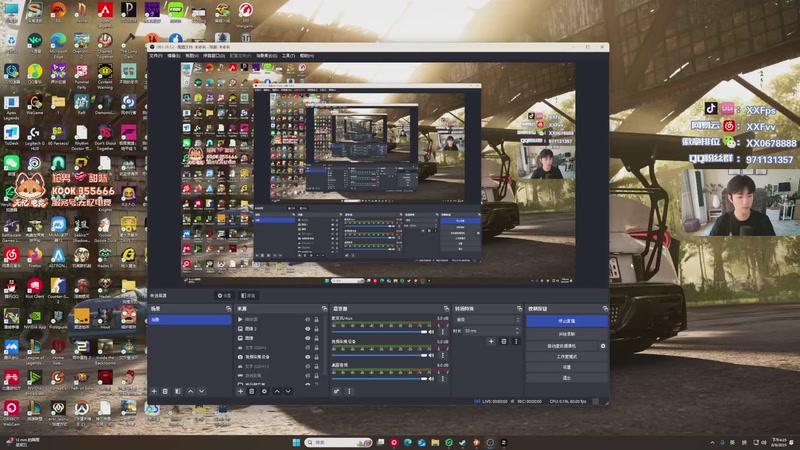The height and width of the screenshot is (450, 800).
Task: Mute the 桌面音频 channel speaker icon
Action: tap(432, 379)
